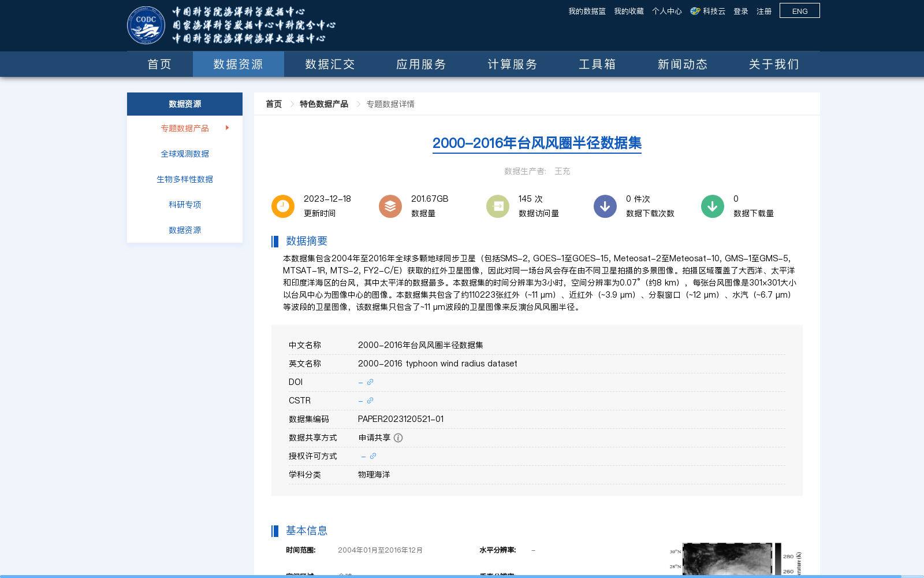924x578 pixels.
Task: Click the time range 2004年01月至2016年12月
Action: click(381, 550)
